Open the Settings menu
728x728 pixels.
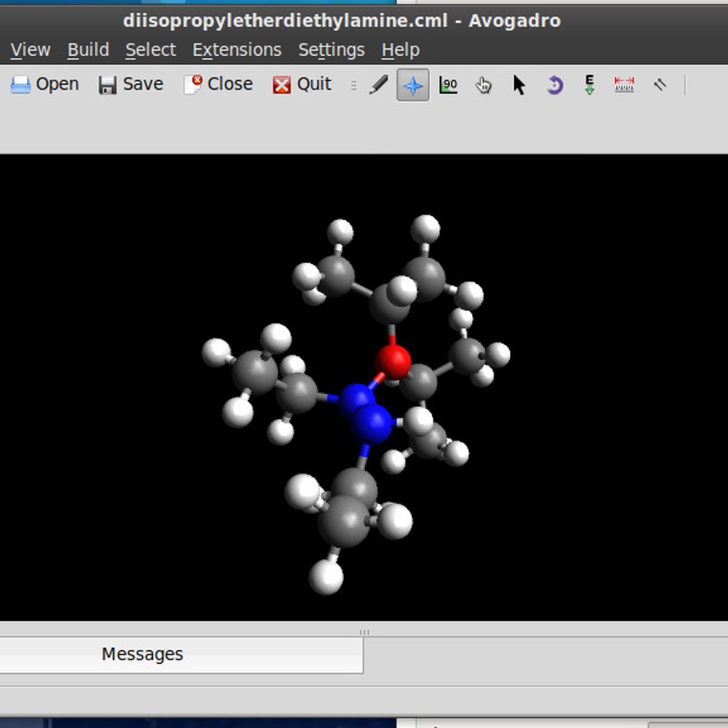(331, 50)
